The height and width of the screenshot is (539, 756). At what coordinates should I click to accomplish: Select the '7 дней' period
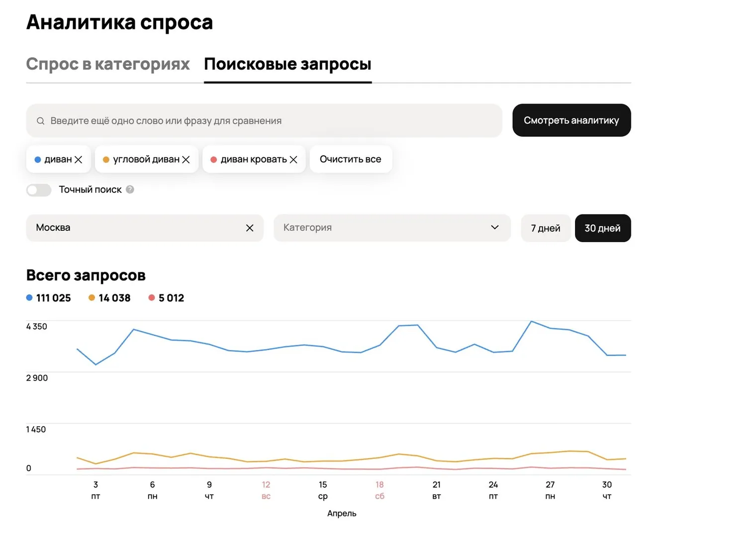(x=546, y=228)
